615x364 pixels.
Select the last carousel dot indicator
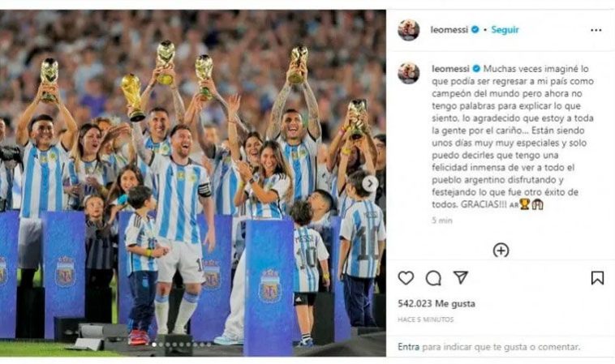(209, 345)
